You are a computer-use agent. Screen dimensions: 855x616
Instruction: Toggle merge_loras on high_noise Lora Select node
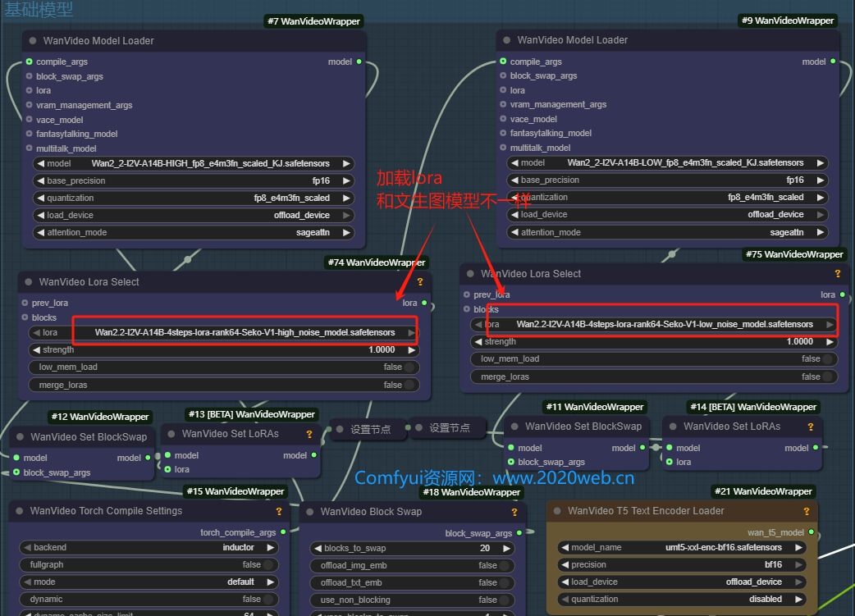tap(224, 386)
